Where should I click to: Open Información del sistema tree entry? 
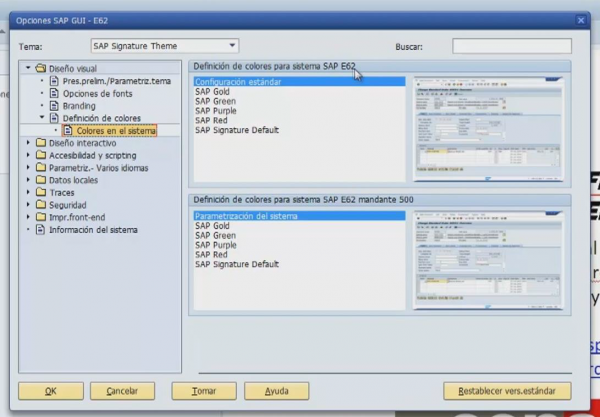93,230
